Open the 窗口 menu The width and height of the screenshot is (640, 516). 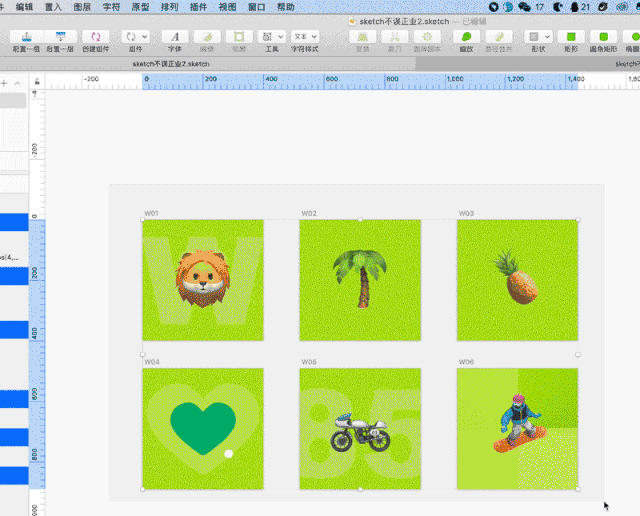(x=256, y=7)
